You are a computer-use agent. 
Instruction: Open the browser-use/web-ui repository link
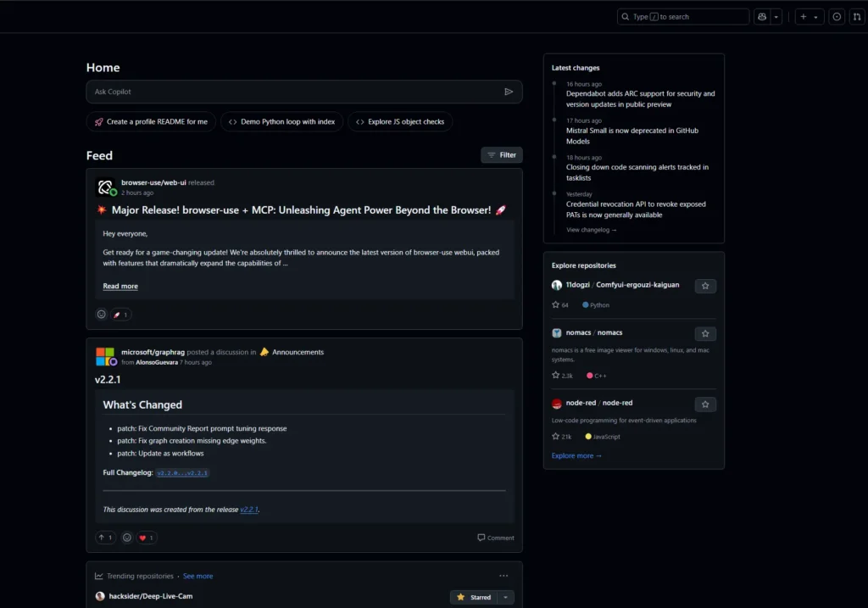coord(154,182)
